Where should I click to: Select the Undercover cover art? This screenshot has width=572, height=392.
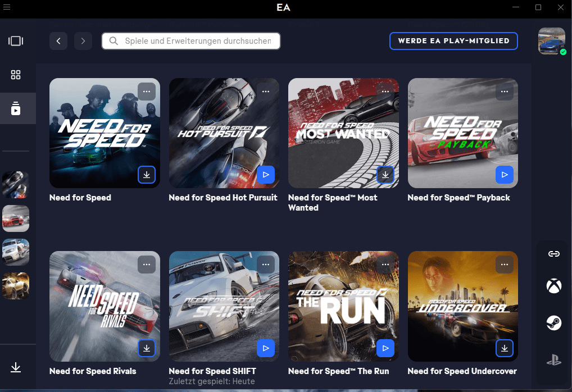[x=462, y=306]
